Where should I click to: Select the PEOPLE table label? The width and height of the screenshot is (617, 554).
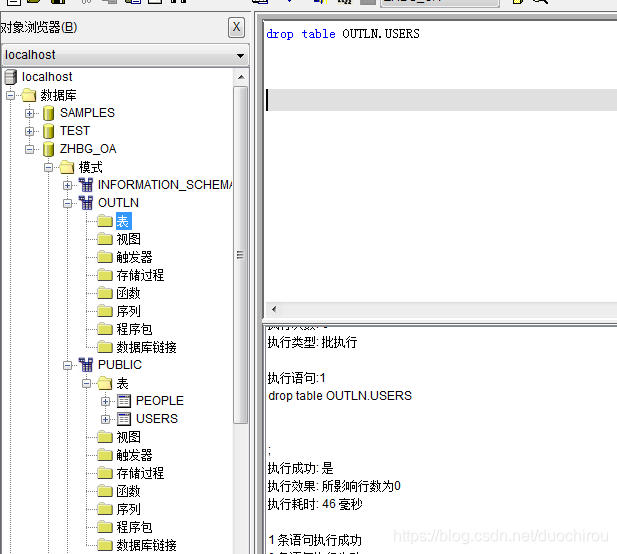[x=160, y=401]
